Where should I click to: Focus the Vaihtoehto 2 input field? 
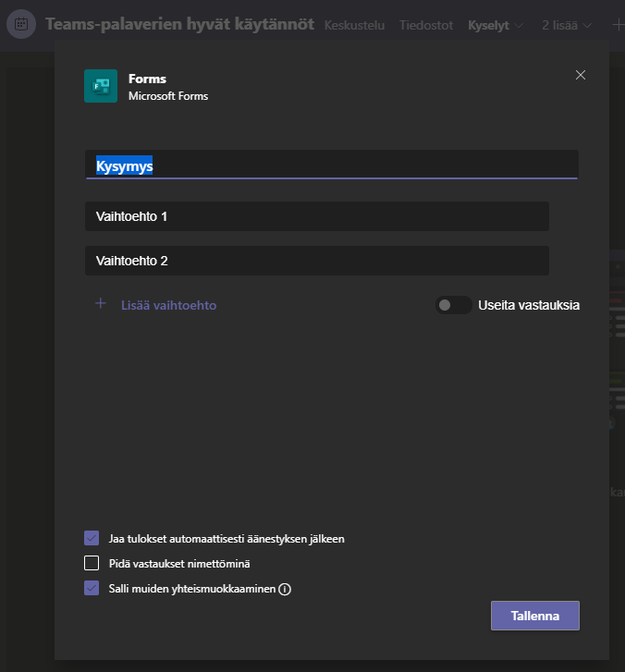[317, 261]
